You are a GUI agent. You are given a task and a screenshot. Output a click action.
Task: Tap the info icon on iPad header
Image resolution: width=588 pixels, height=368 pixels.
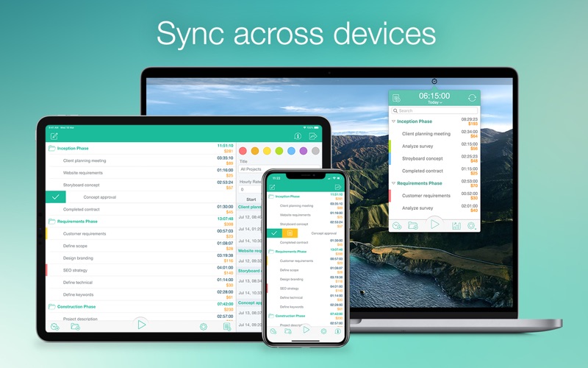298,136
